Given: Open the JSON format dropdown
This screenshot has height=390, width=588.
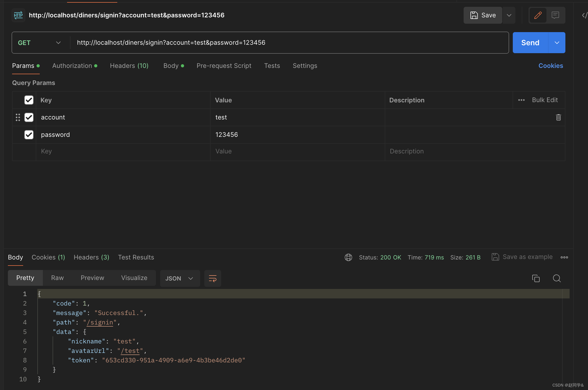Looking at the screenshot, I should coord(180,278).
